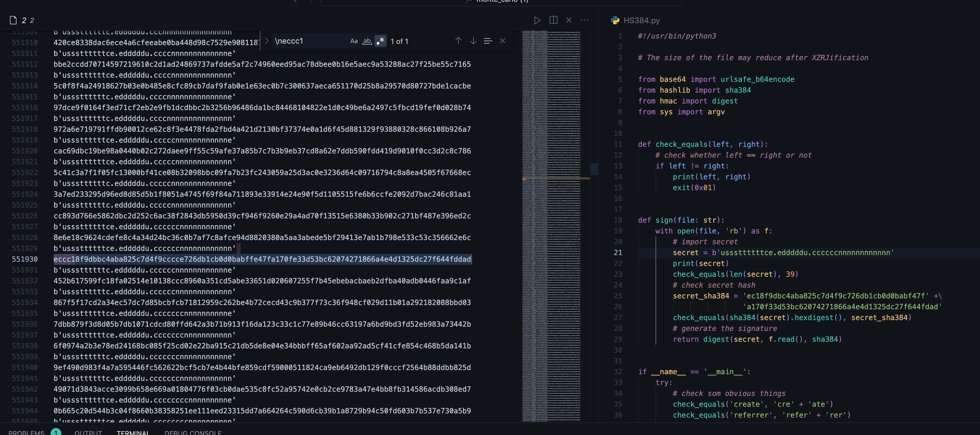This screenshot has width=980, height=435.
Task: Close the left editor via its X icon
Action: pyautogui.click(x=569, y=20)
